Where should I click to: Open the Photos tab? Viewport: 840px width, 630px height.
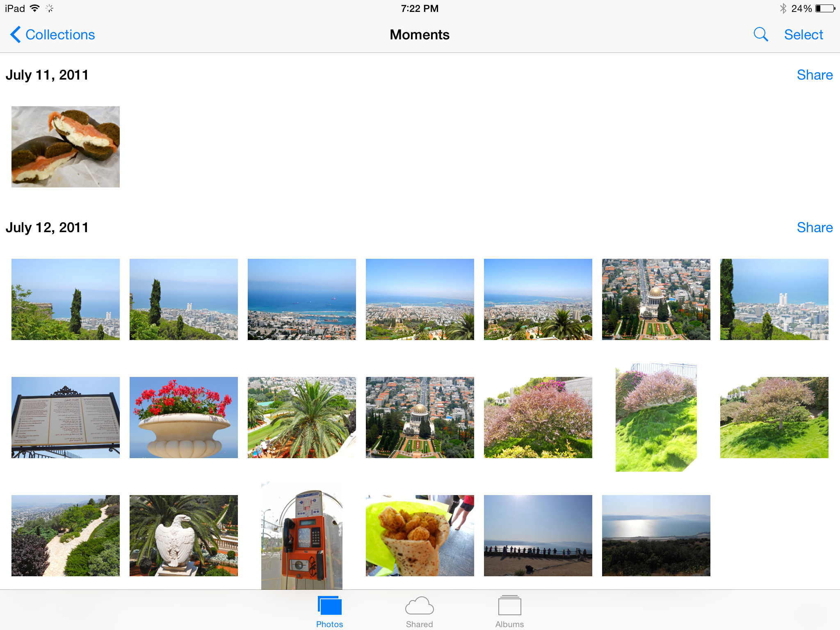[x=329, y=611]
